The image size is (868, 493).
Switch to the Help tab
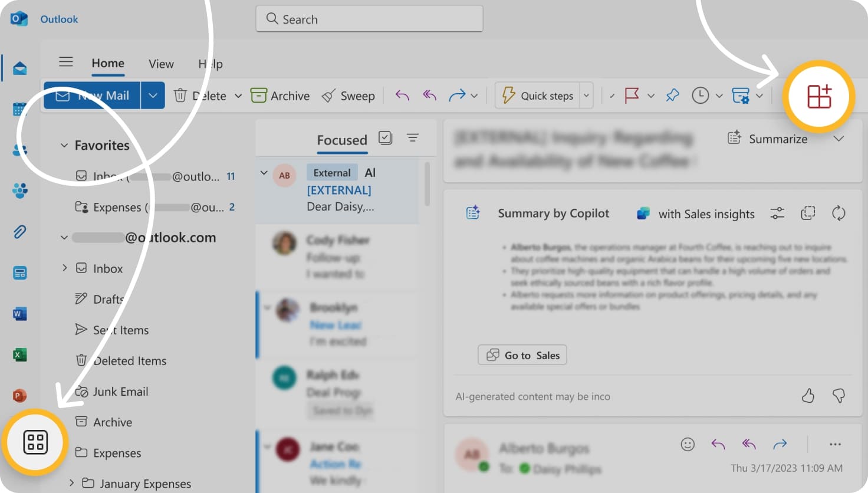(211, 64)
